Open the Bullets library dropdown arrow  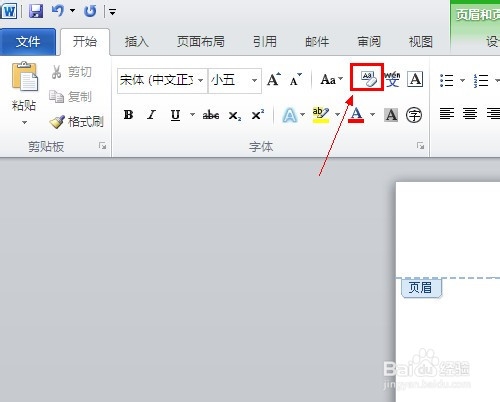462,80
